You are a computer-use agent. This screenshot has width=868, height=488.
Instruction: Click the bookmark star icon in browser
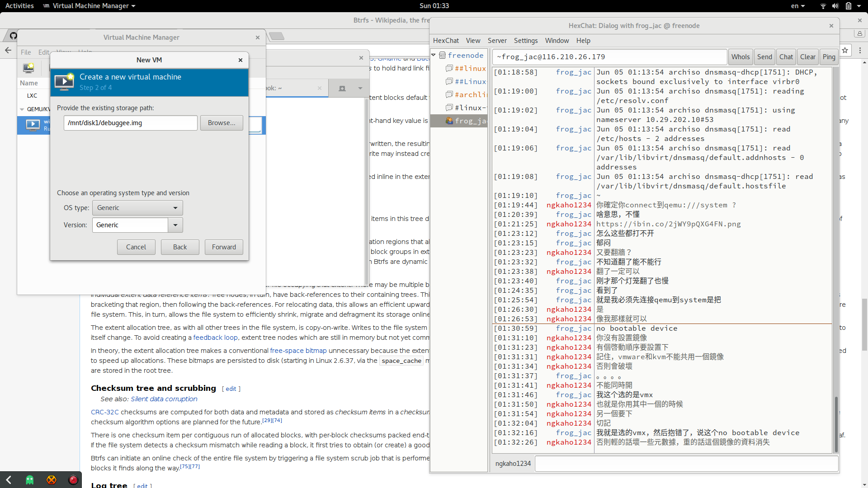[x=845, y=50]
